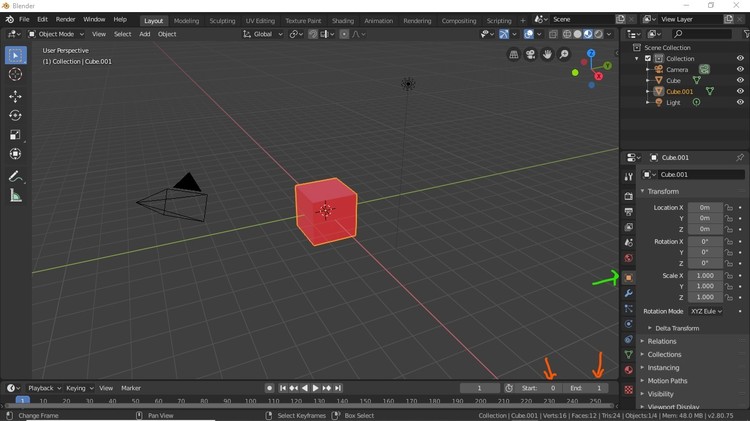Open the Output properties tab
The width and height of the screenshot is (750, 421).
[x=629, y=211]
